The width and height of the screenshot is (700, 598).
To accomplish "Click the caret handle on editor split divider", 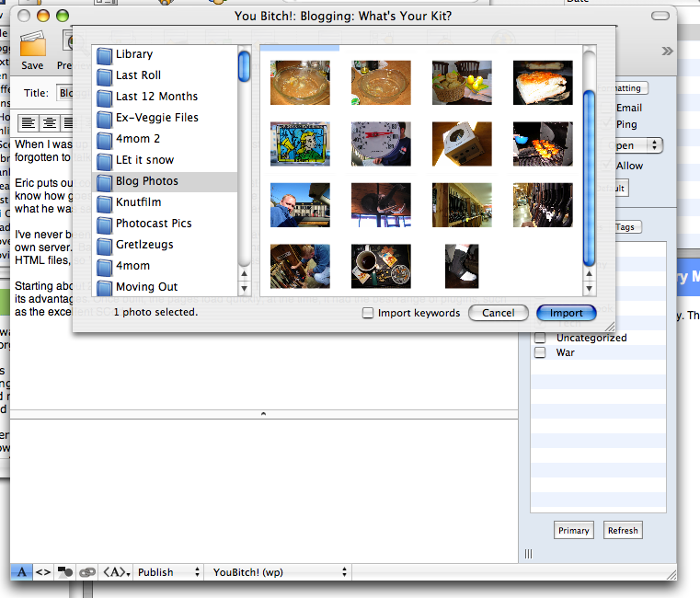I will (x=263, y=414).
